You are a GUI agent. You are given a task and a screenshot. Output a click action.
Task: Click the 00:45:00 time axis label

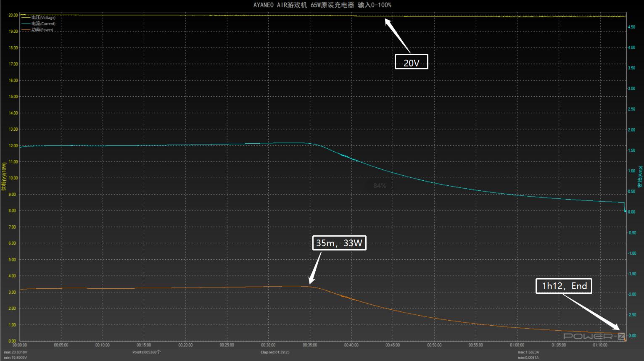point(393,345)
